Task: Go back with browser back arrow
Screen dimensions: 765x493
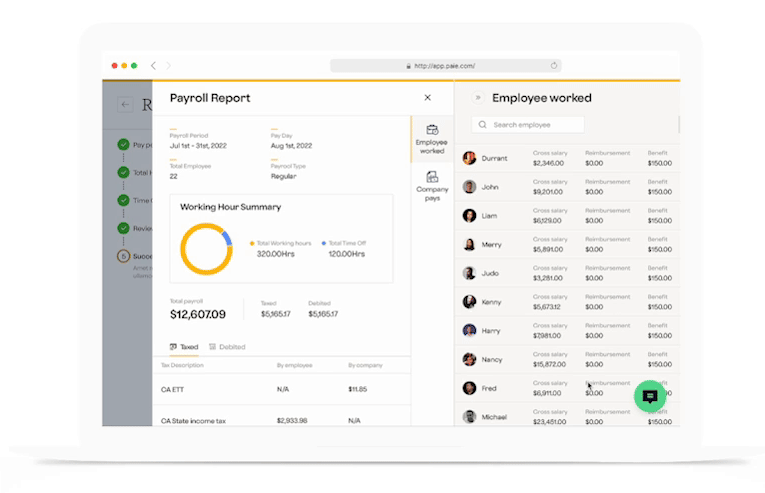Action: [153, 65]
